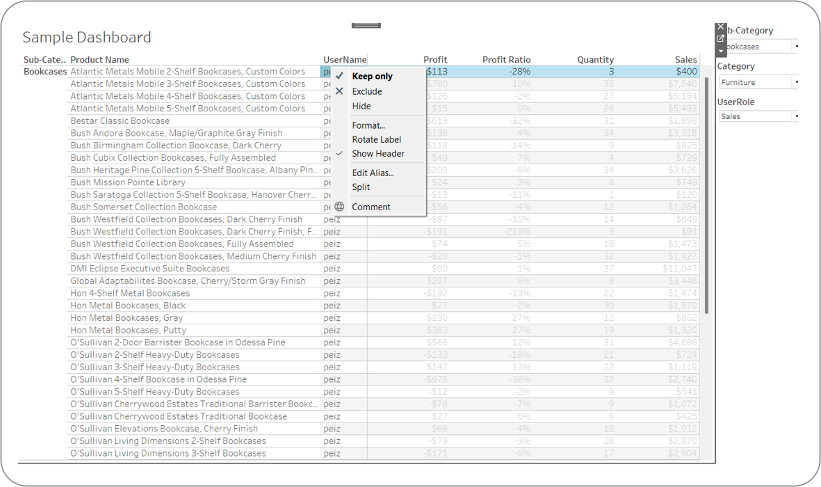Select Atlantic Metals Mobile 5-Shelf Bookcases row
The width and height of the screenshot is (821, 487).
tap(187, 108)
